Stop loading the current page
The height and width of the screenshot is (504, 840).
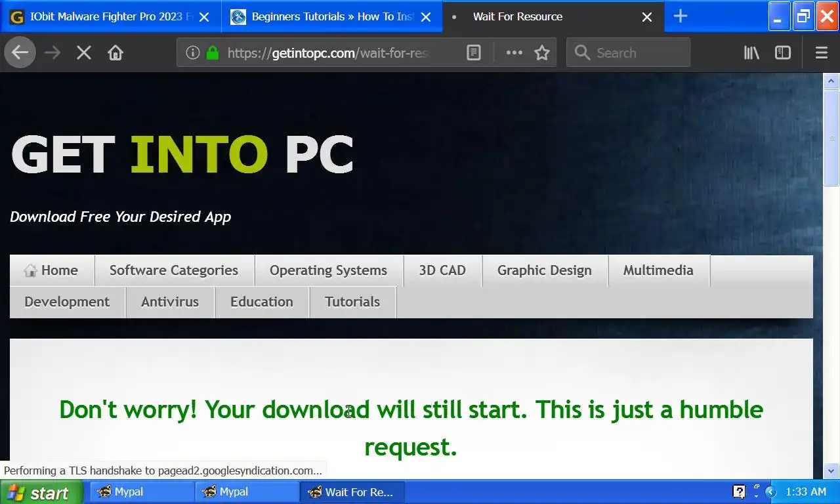(83, 52)
